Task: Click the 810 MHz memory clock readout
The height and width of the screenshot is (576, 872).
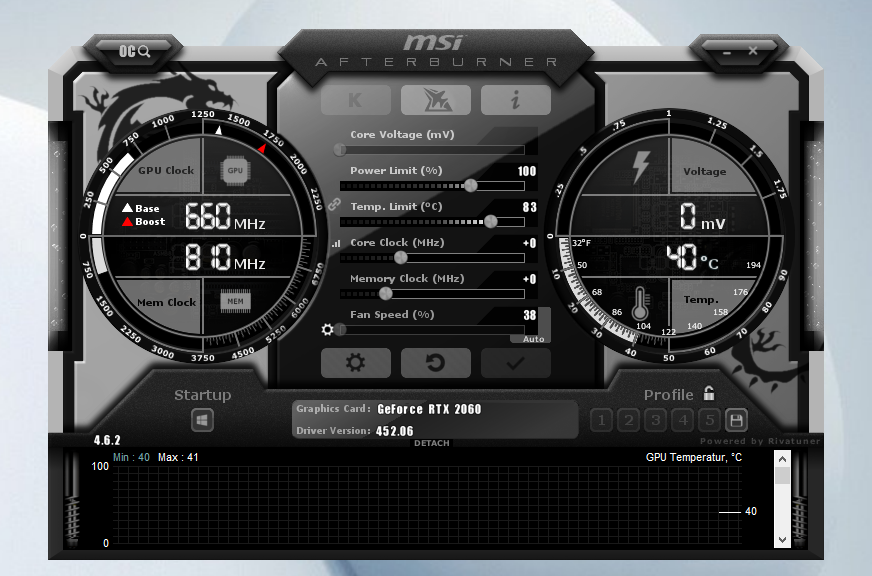Action: pos(225,256)
